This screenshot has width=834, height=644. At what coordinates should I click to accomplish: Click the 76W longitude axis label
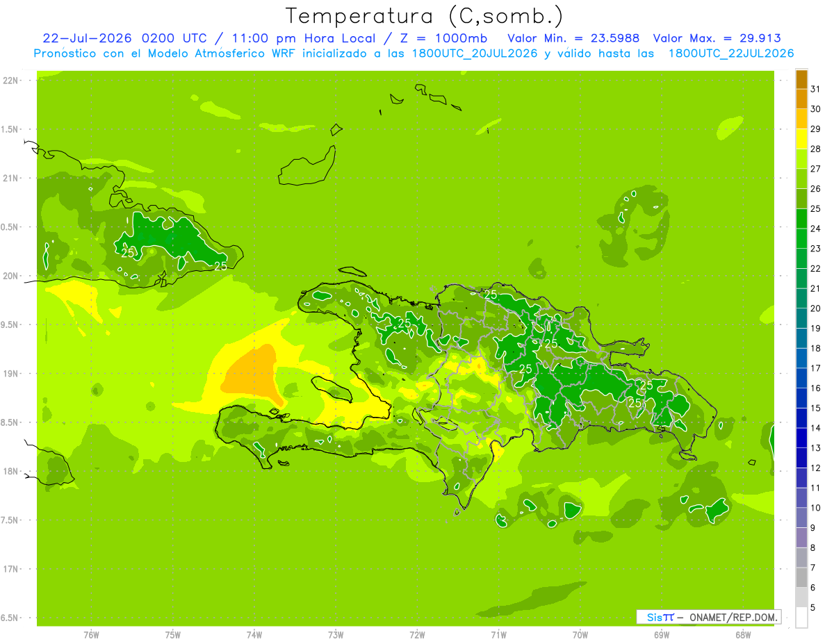click(91, 635)
